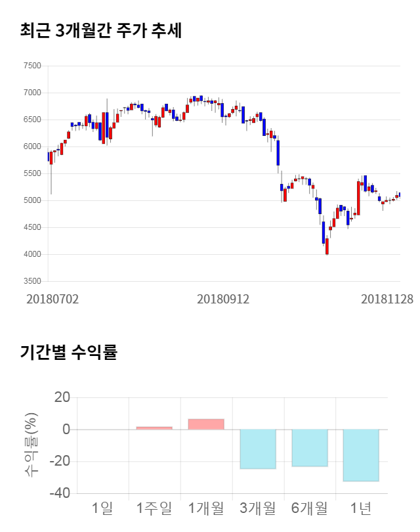The width and height of the screenshot is (420, 532).
Task: Click the 3500 price axis label
Action: click(31, 281)
